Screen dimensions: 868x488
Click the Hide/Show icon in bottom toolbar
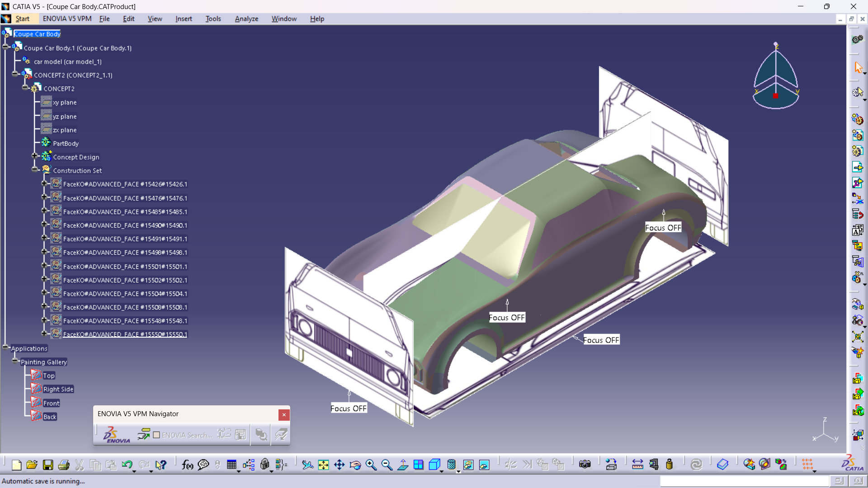coord(468,465)
